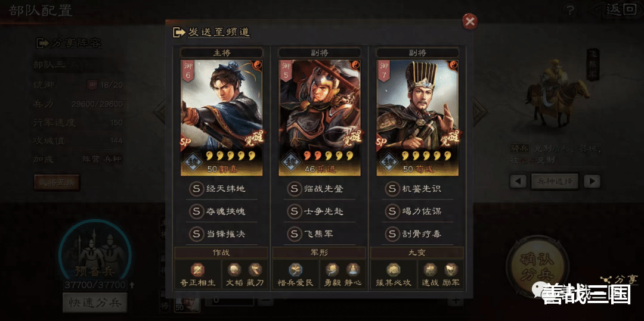The width and height of the screenshot is (644, 321).
Task: Click the 援其必攻 tactic icon
Action: (394, 270)
